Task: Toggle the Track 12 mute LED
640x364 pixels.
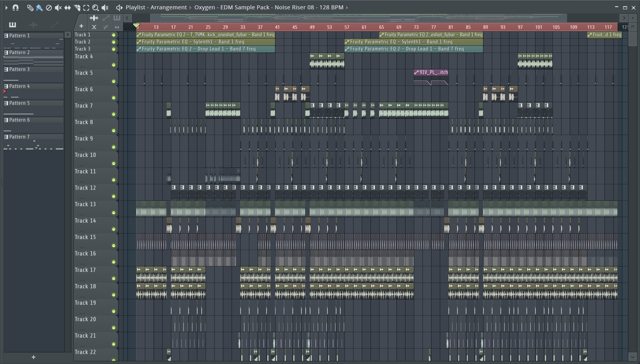Action: tap(114, 196)
